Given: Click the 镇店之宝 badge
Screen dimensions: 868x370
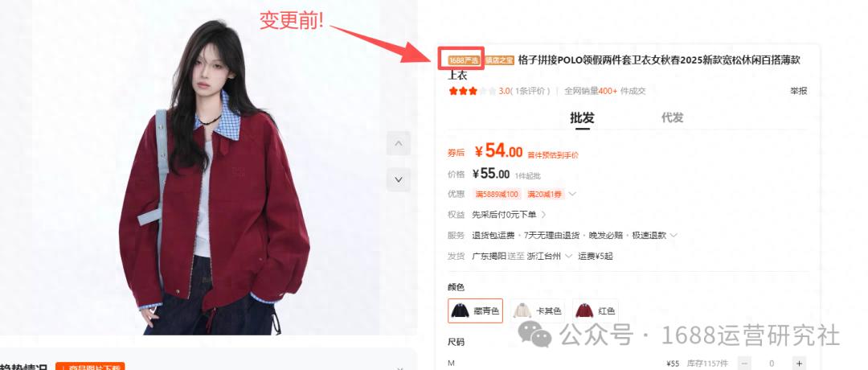Looking at the screenshot, I should click(x=499, y=60).
